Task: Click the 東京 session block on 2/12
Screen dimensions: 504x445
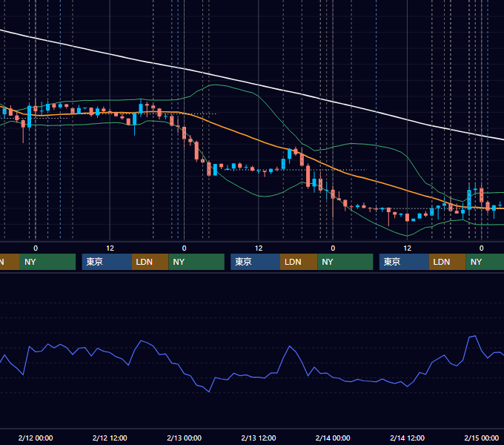Action: pyautogui.click(x=107, y=262)
